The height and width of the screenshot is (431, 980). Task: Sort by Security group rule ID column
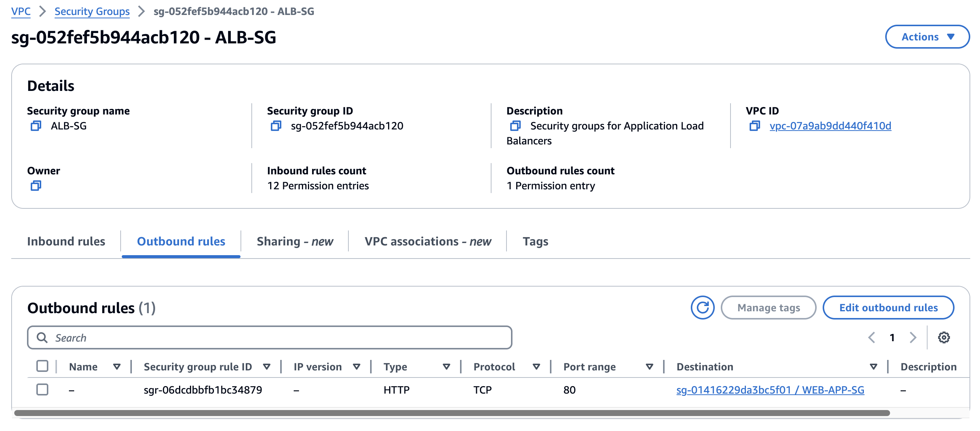point(266,367)
